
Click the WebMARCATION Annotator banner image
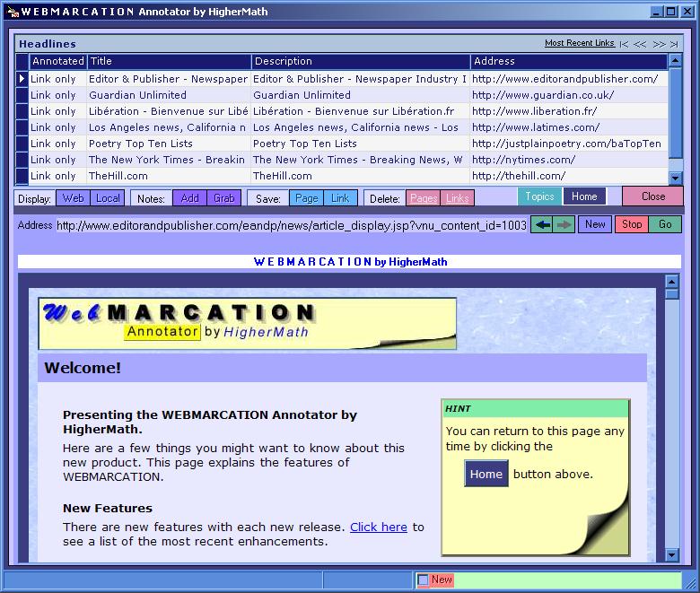click(x=248, y=324)
